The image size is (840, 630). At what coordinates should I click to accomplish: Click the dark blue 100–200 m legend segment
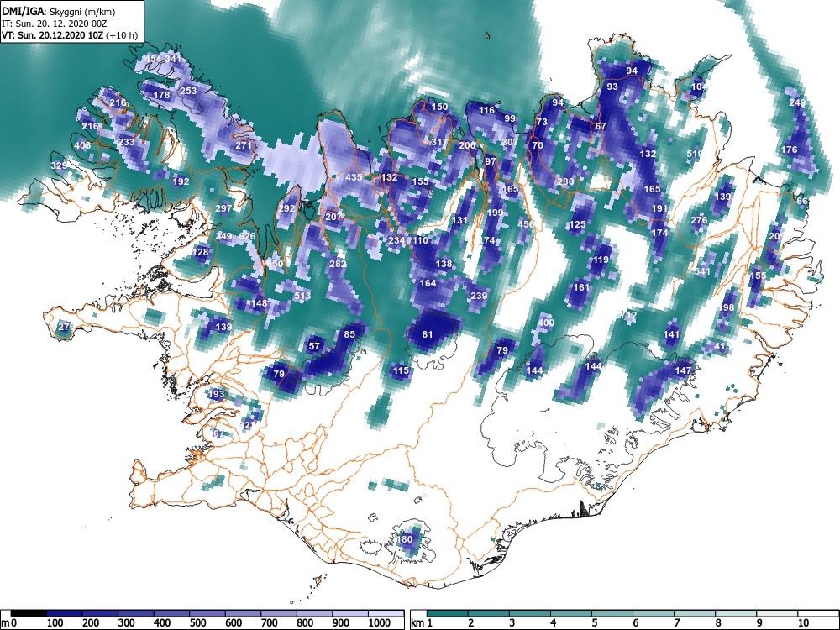(x=65, y=613)
